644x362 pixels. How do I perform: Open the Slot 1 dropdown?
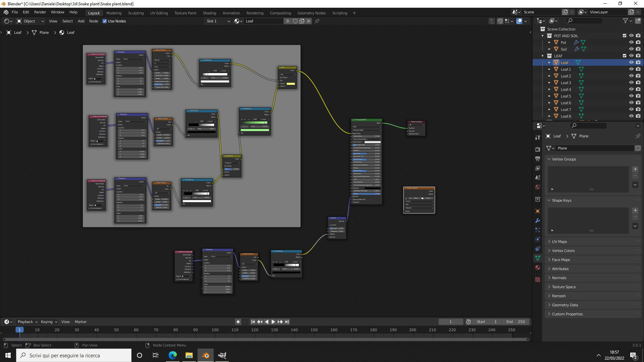218,21
